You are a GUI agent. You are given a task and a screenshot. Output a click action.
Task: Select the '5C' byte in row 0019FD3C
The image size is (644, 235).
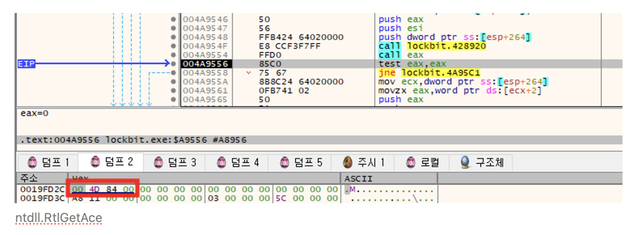(x=282, y=198)
